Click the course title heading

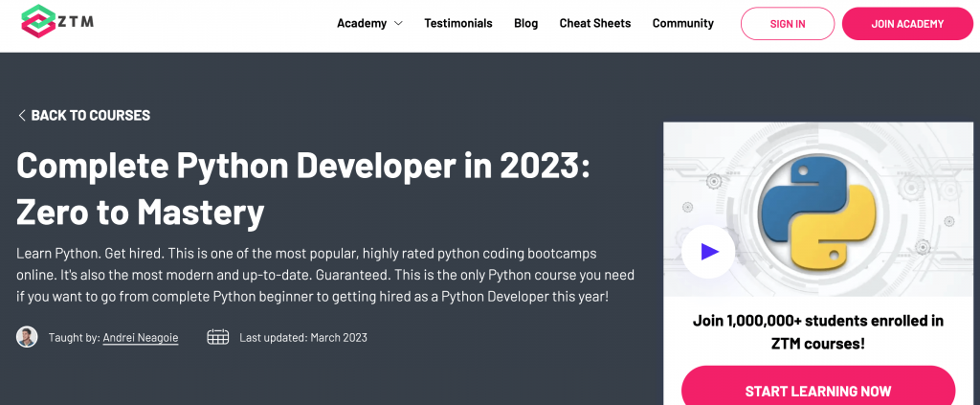303,189
